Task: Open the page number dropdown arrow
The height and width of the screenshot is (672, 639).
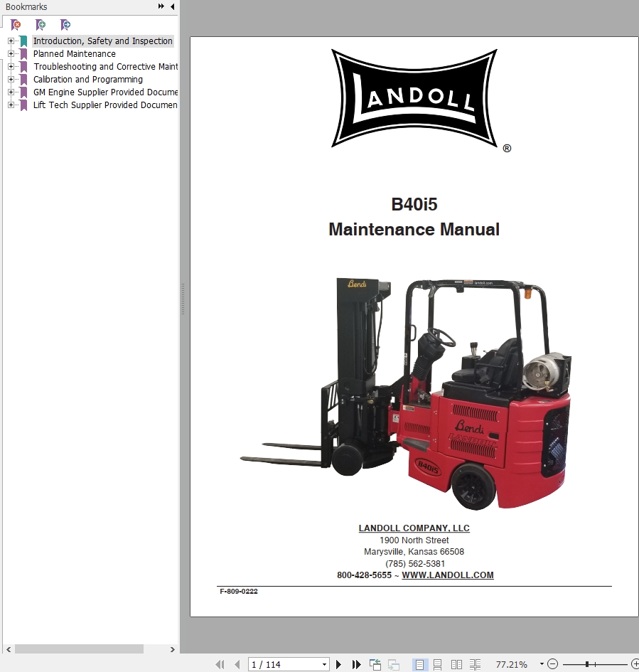Action: [x=325, y=665]
